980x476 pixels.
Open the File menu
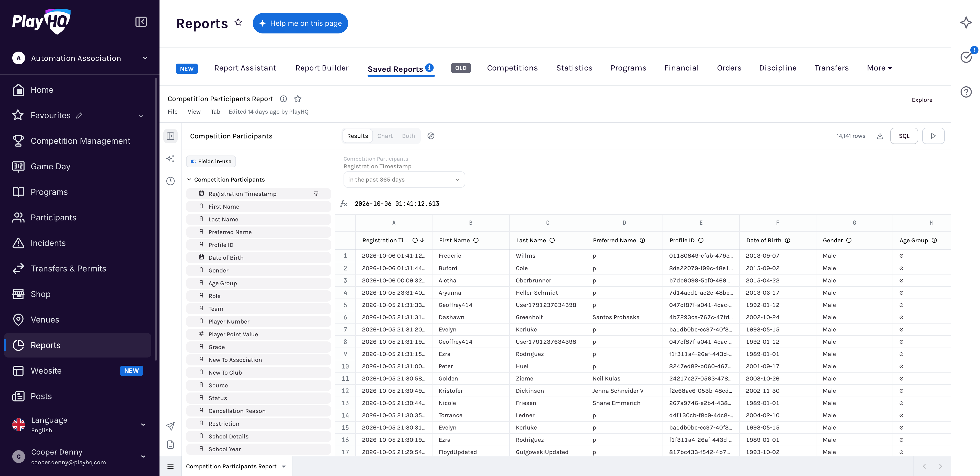coord(172,112)
